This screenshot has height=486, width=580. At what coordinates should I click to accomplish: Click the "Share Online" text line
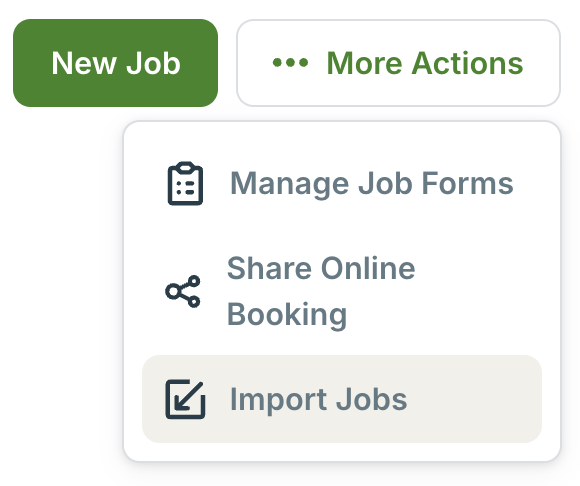[x=321, y=268]
